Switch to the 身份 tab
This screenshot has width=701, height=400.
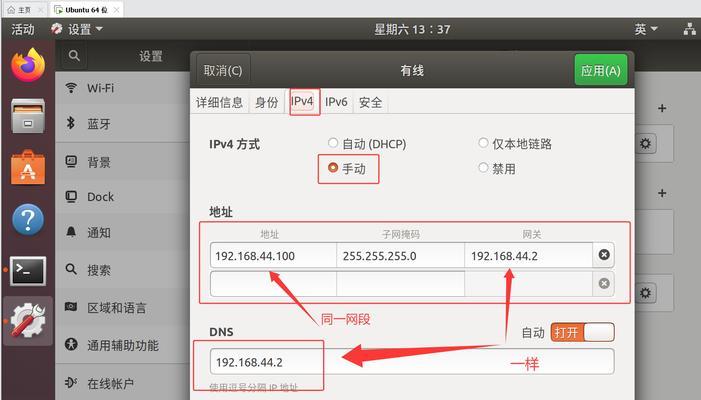tap(266, 102)
